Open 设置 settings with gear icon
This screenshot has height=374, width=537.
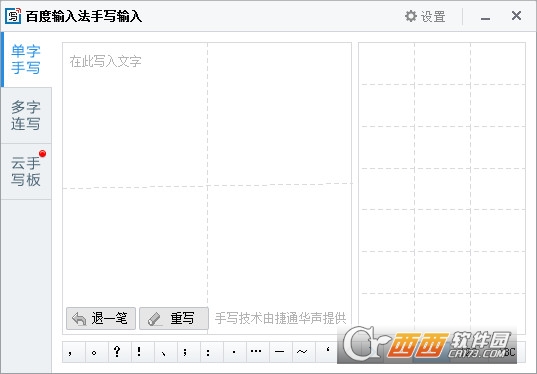tap(425, 16)
